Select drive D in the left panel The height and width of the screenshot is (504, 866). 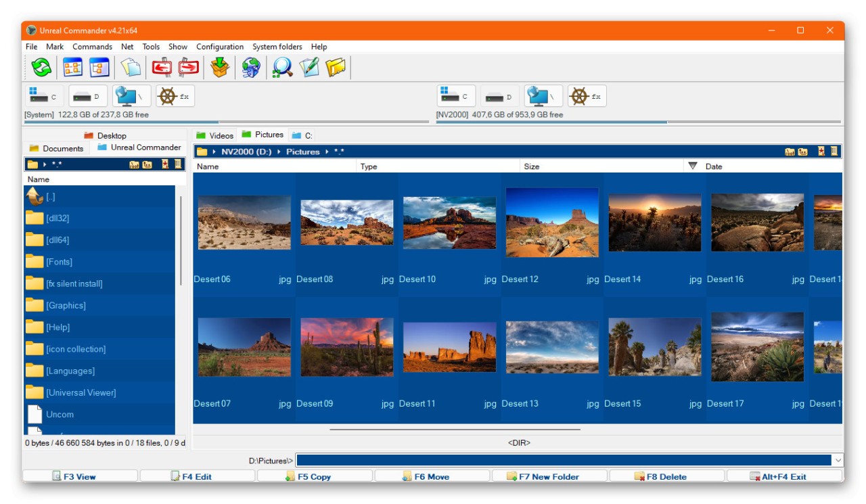(89, 97)
